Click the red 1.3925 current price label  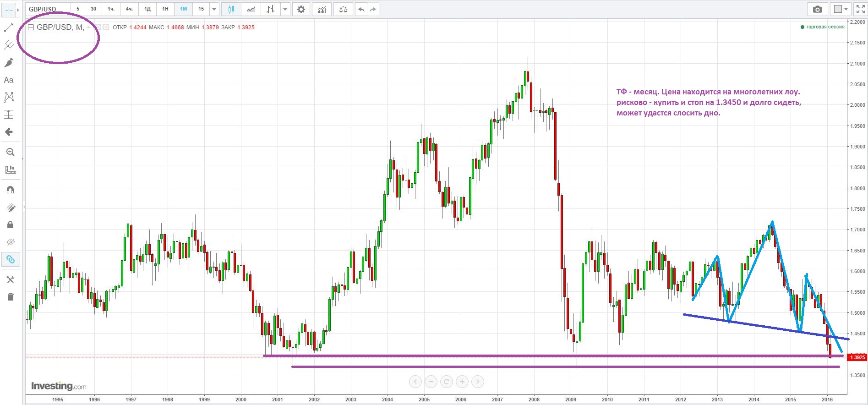(857, 357)
